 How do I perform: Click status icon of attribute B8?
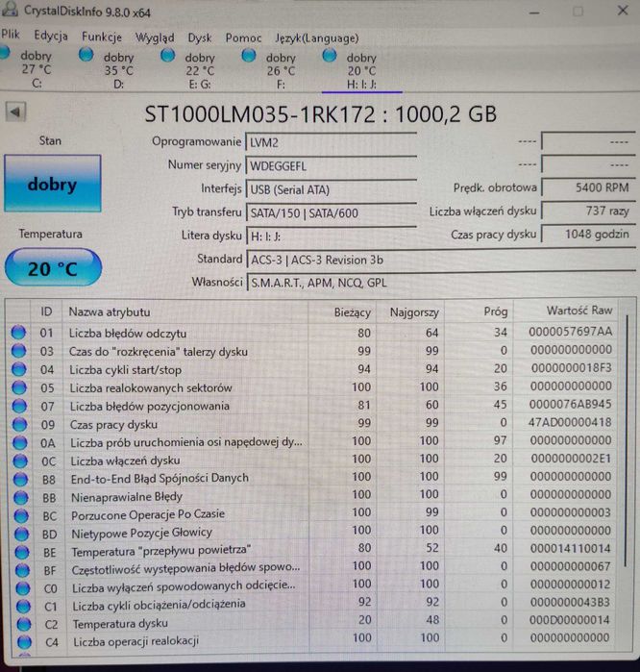(x=20, y=479)
